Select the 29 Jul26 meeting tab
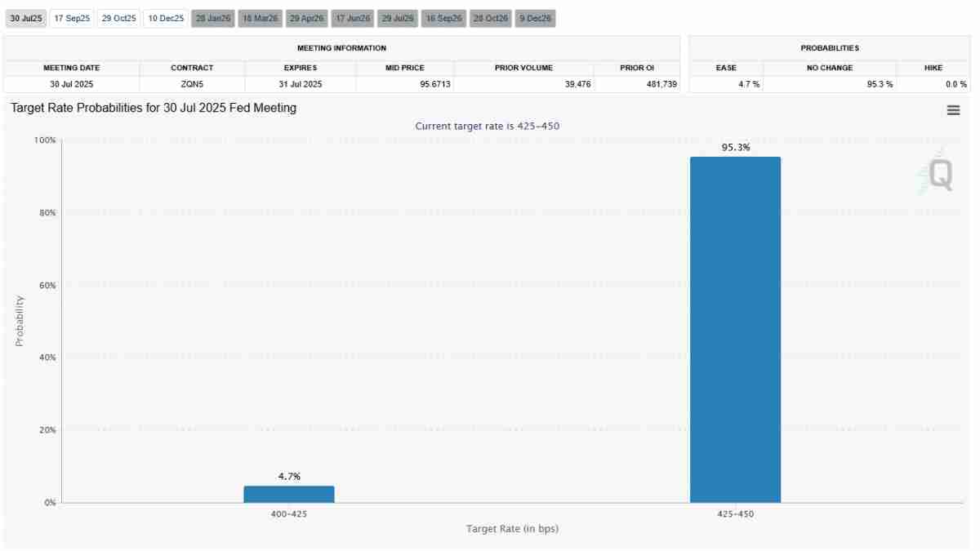The image size is (980, 551). (398, 19)
